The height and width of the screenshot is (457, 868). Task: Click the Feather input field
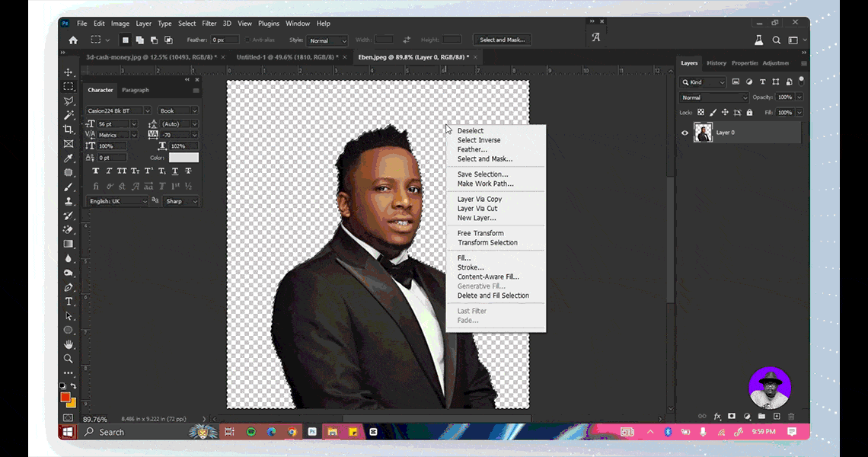(225, 40)
